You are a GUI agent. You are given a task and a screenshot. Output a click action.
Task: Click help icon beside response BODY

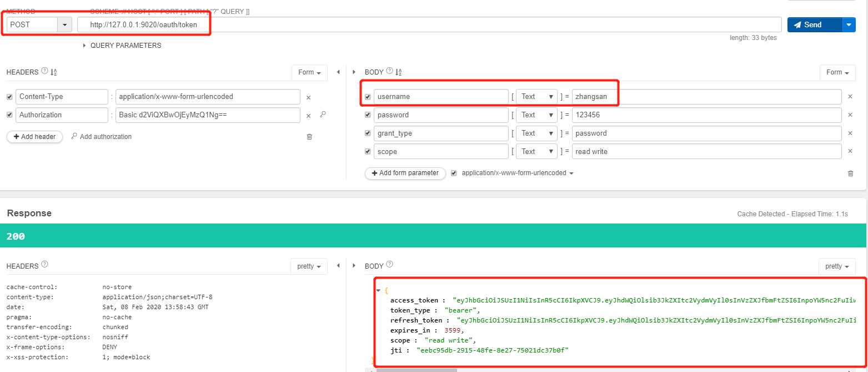(x=390, y=264)
